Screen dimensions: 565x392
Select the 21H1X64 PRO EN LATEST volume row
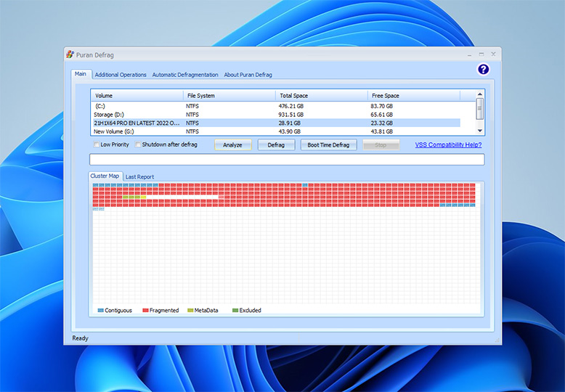point(277,123)
